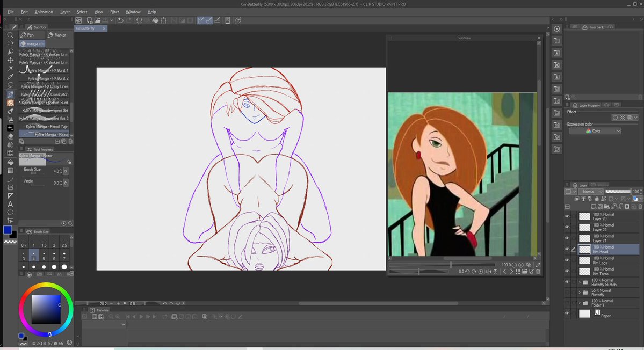Image resolution: width=644 pixels, height=350 pixels.
Task: Select the Marker sub tool group
Action: (x=59, y=35)
